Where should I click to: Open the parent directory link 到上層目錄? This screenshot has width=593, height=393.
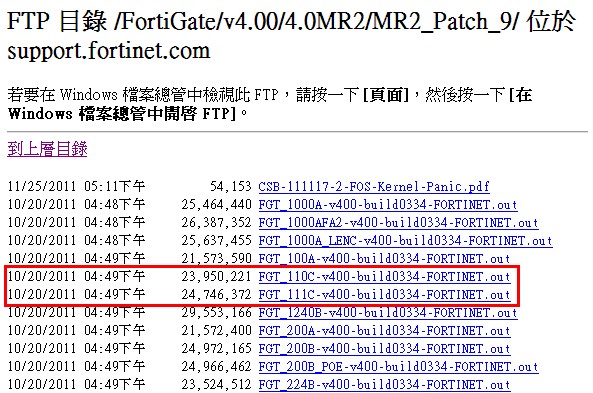(47, 149)
